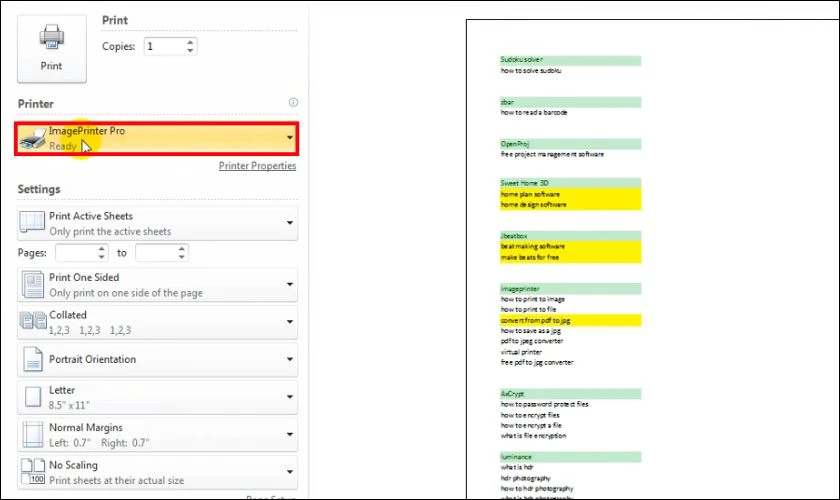840x500 pixels.
Task: Click 'what is hdr' preview line
Action: (x=516, y=467)
